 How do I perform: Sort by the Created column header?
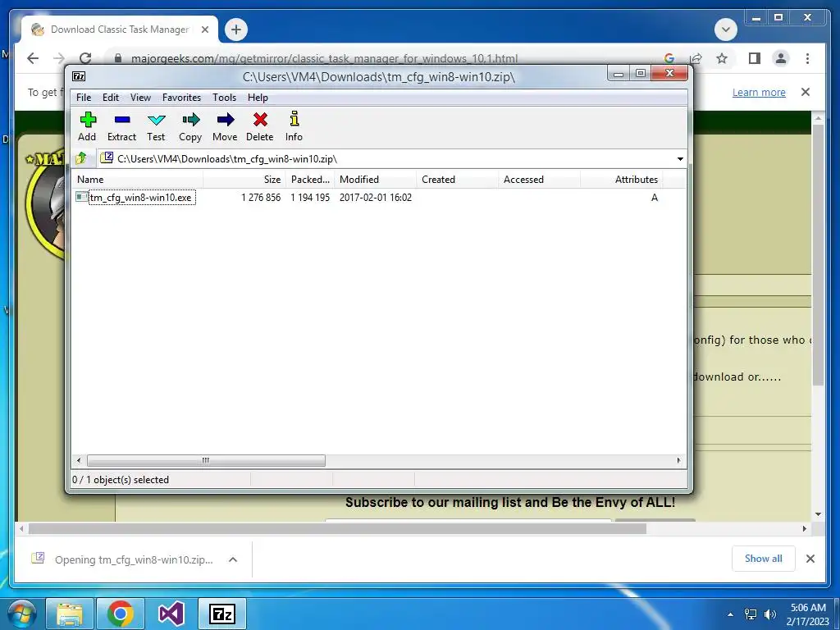(458, 180)
